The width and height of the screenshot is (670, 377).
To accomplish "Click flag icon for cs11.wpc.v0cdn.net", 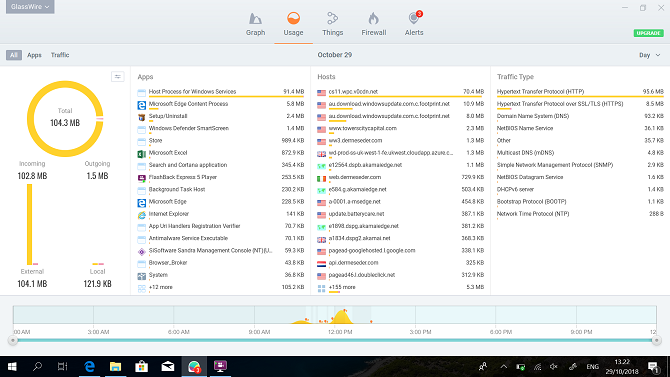I will (321, 92).
